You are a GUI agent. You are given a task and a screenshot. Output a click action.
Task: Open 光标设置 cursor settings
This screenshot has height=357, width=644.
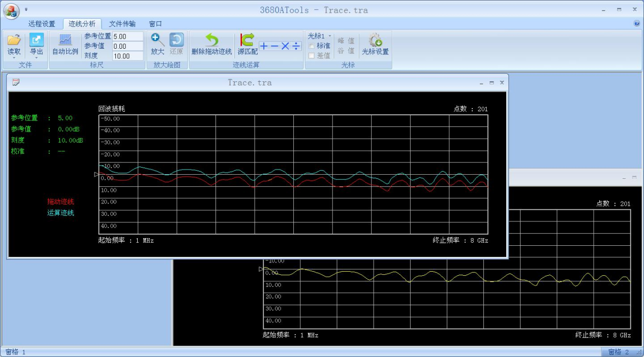(x=375, y=40)
